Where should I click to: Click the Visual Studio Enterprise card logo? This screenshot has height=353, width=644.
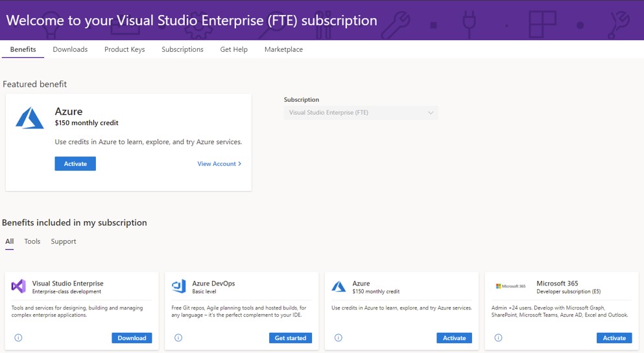point(18,286)
